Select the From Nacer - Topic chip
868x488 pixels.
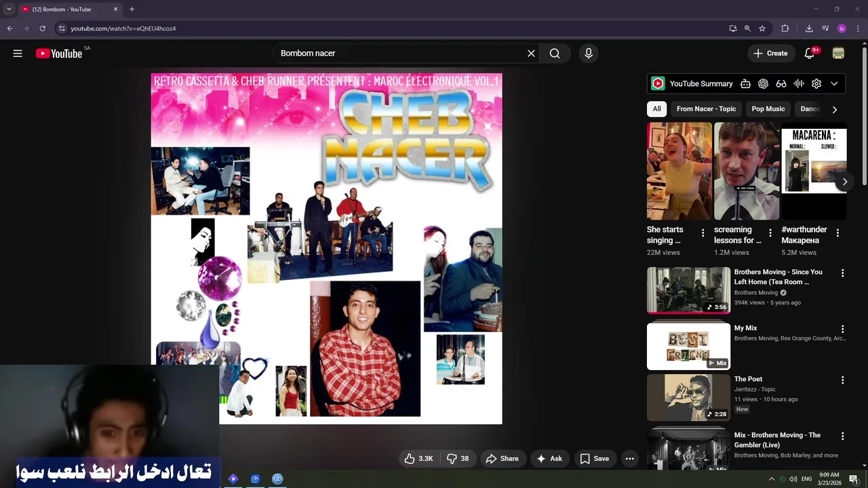[x=706, y=109]
